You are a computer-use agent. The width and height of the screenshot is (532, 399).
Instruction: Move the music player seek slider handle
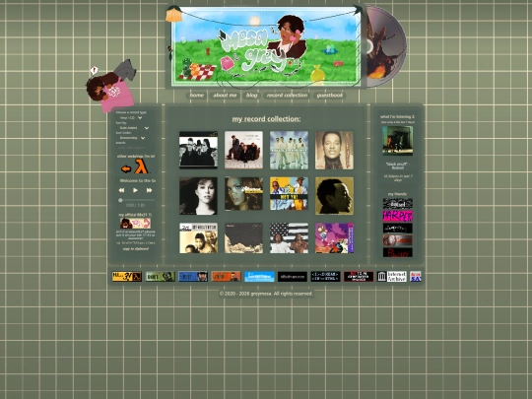point(120,200)
